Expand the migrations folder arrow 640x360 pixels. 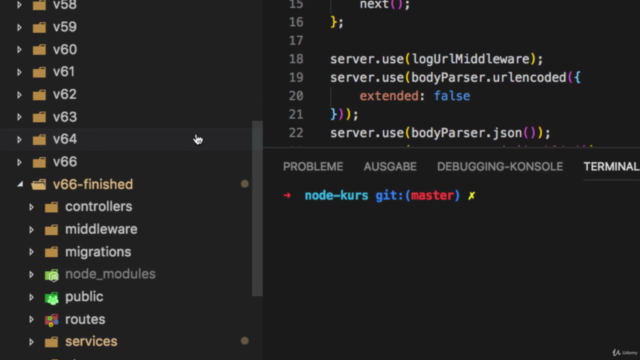click(31, 252)
